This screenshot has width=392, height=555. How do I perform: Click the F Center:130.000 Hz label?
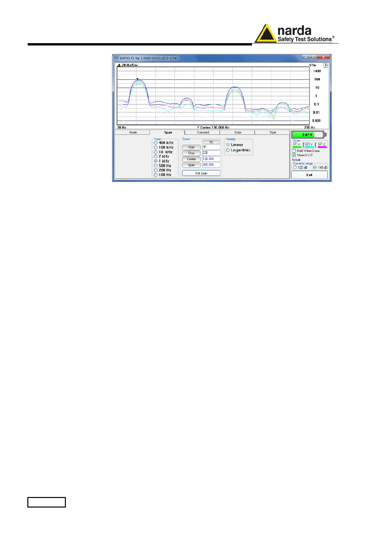(x=213, y=128)
